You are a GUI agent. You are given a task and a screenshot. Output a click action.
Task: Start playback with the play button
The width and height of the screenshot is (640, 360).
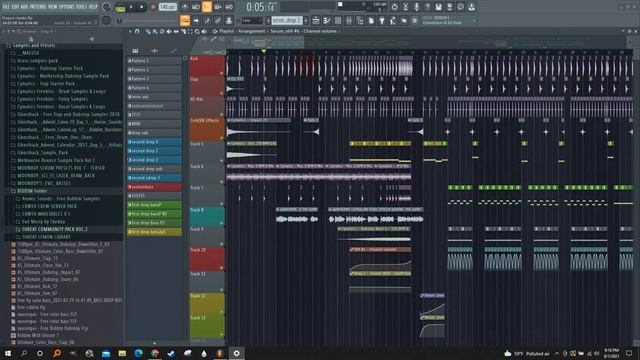point(131,7)
